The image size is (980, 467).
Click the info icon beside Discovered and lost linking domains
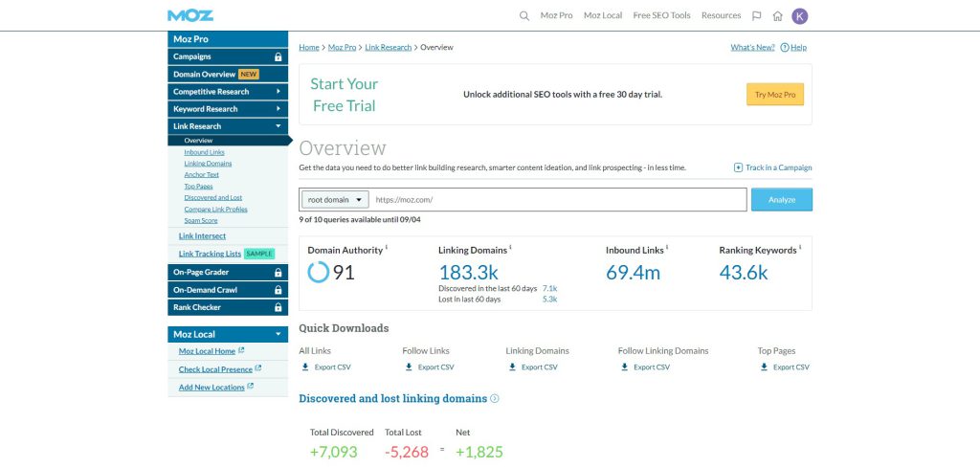(x=495, y=398)
